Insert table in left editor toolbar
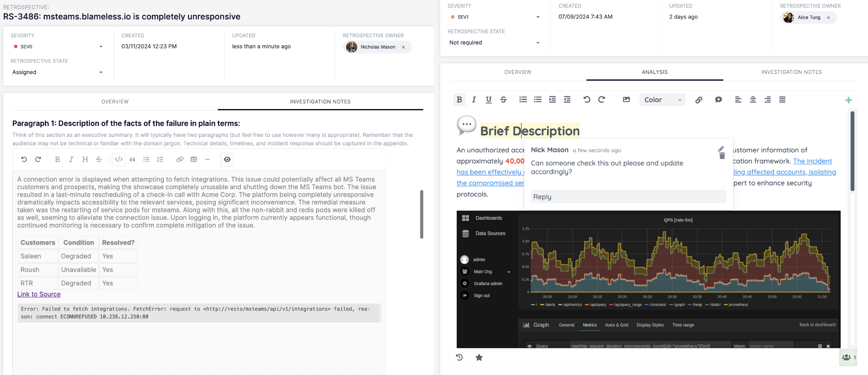 193,159
